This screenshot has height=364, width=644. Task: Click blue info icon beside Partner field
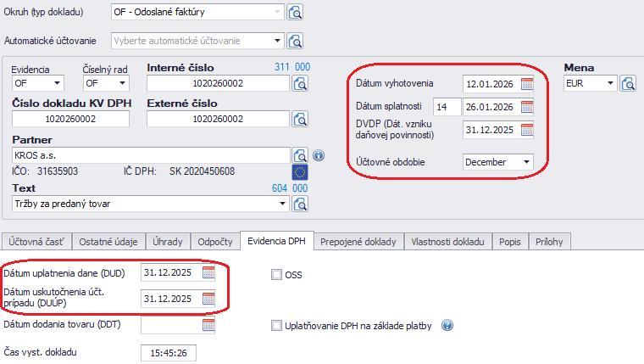[319, 155]
